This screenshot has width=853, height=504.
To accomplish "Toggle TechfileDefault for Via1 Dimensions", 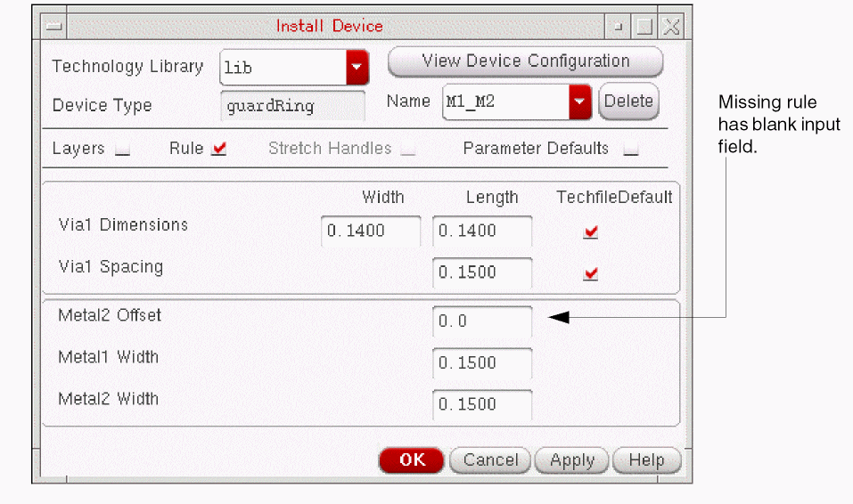I will pos(590,232).
